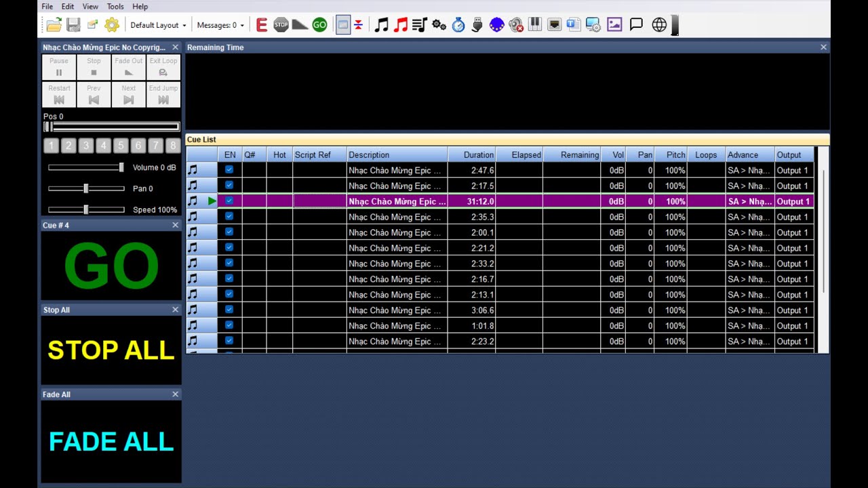Open the Messages: 0 dropdown
Viewport: 868px width, 488px height.
[220, 25]
